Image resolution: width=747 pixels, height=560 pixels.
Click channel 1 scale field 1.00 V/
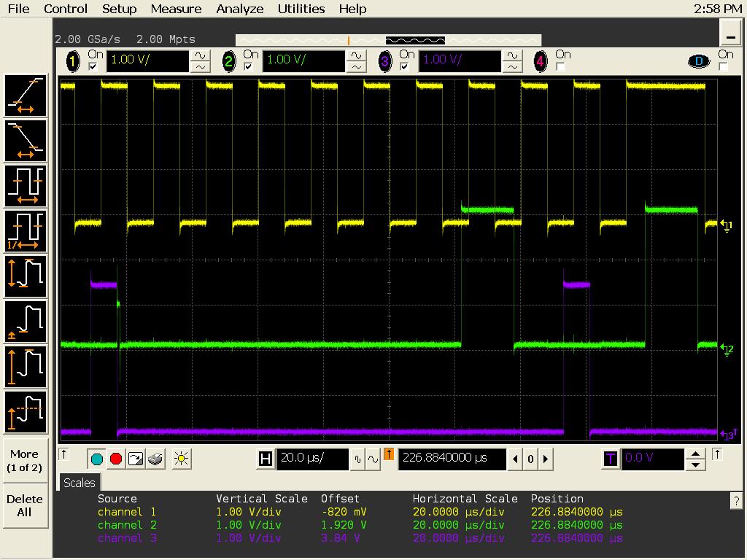click(147, 61)
